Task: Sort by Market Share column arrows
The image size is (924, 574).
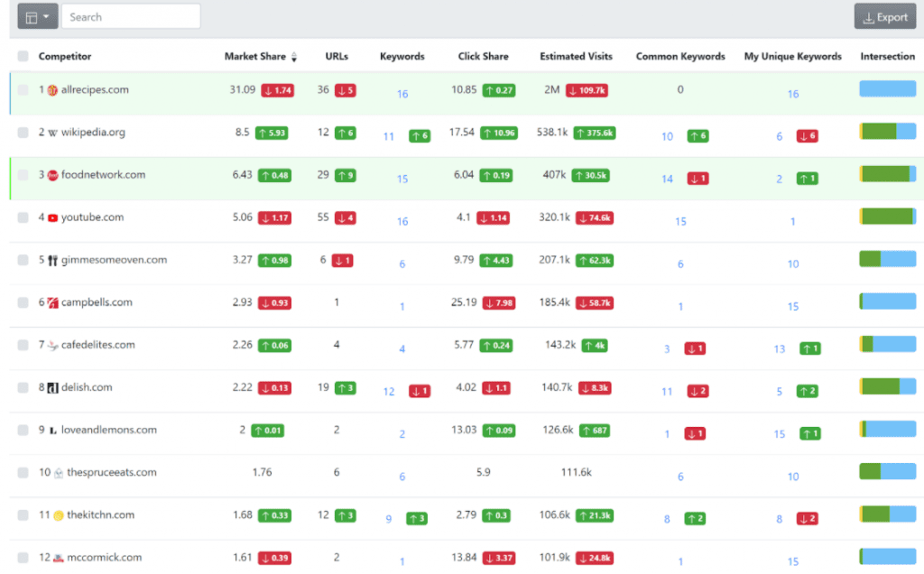Action: tap(294, 57)
